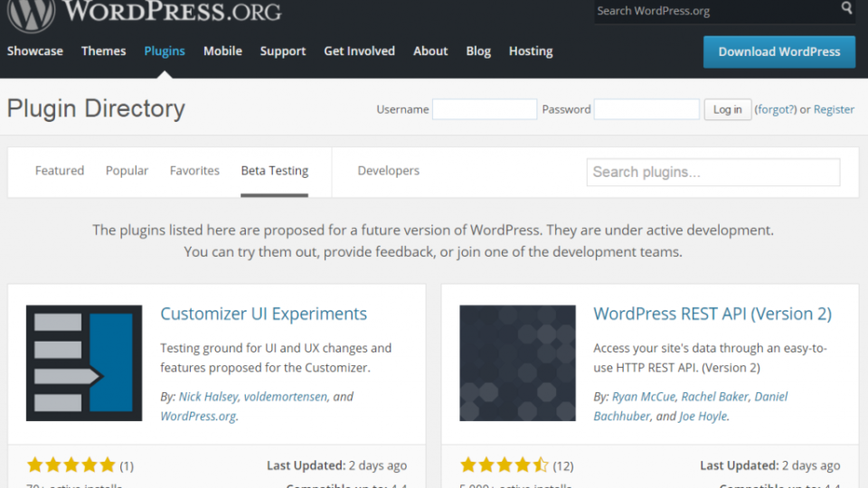Visit author Nick Halsey's profile link
Image resolution: width=868 pixels, height=488 pixels.
click(208, 397)
